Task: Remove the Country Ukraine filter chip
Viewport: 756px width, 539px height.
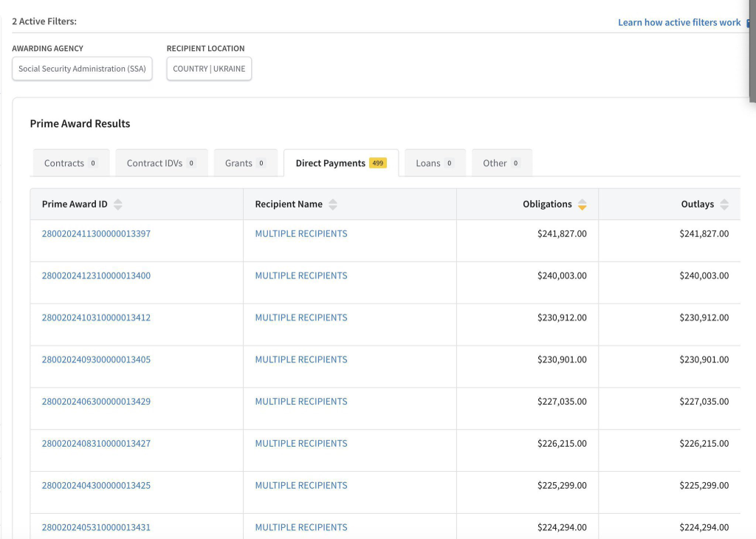Action: click(209, 69)
